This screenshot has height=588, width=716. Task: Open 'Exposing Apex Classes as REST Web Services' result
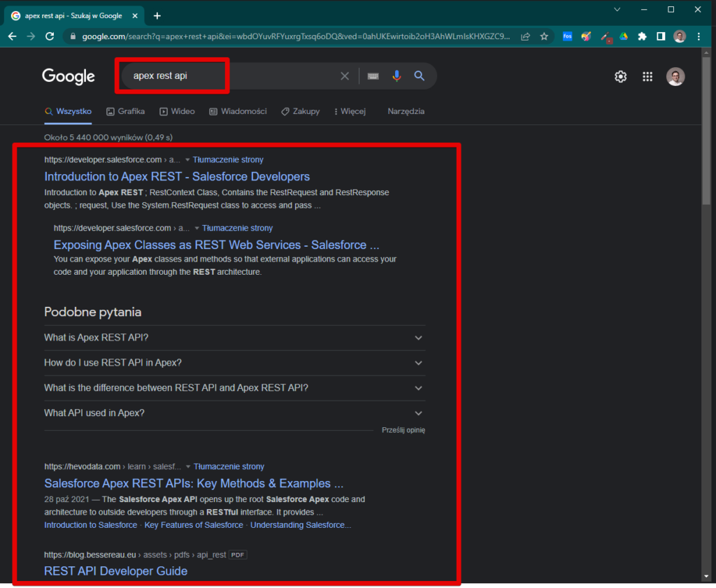point(217,245)
